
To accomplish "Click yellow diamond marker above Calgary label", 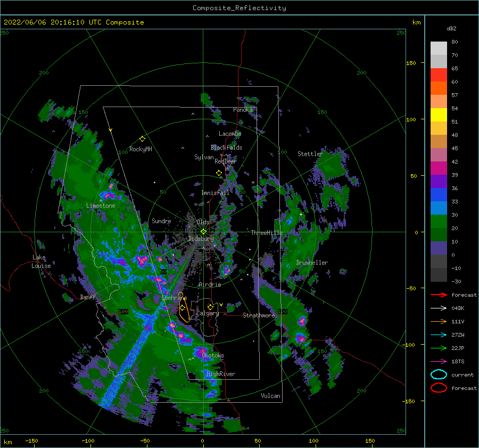I will [x=210, y=307].
